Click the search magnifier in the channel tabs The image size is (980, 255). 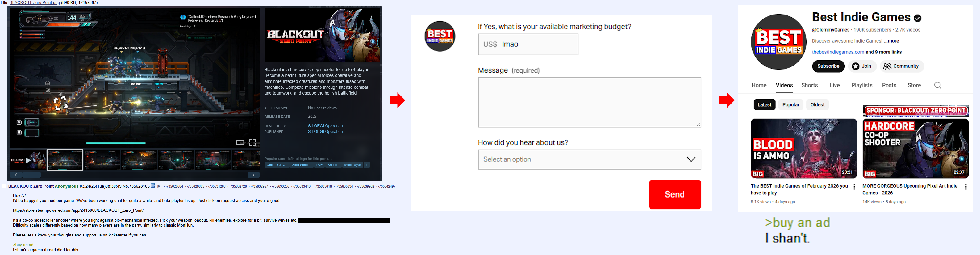click(x=938, y=85)
